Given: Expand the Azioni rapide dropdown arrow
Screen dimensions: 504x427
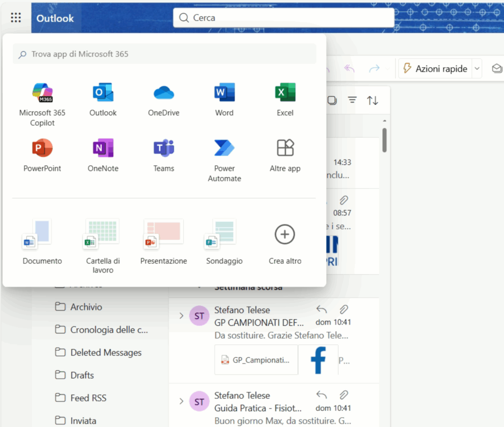Looking at the screenshot, I should pos(477,68).
